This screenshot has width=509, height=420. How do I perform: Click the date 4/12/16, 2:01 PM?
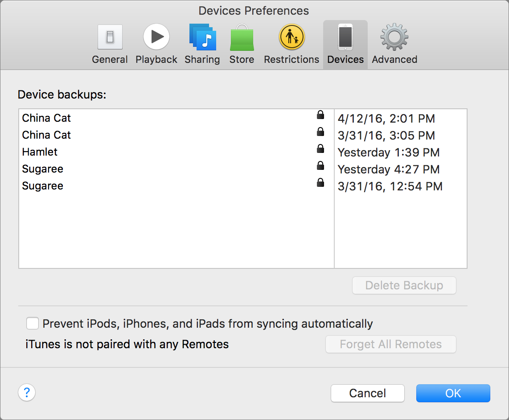click(x=386, y=119)
